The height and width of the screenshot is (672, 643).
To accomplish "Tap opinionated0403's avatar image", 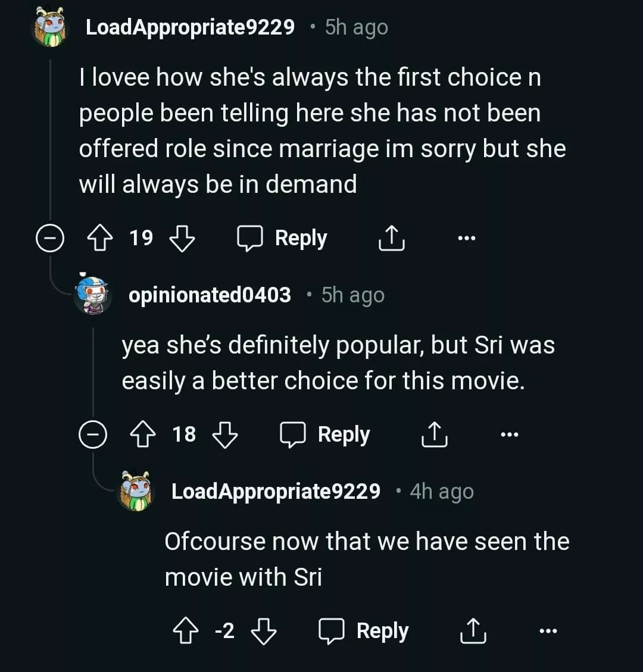I will [92, 295].
